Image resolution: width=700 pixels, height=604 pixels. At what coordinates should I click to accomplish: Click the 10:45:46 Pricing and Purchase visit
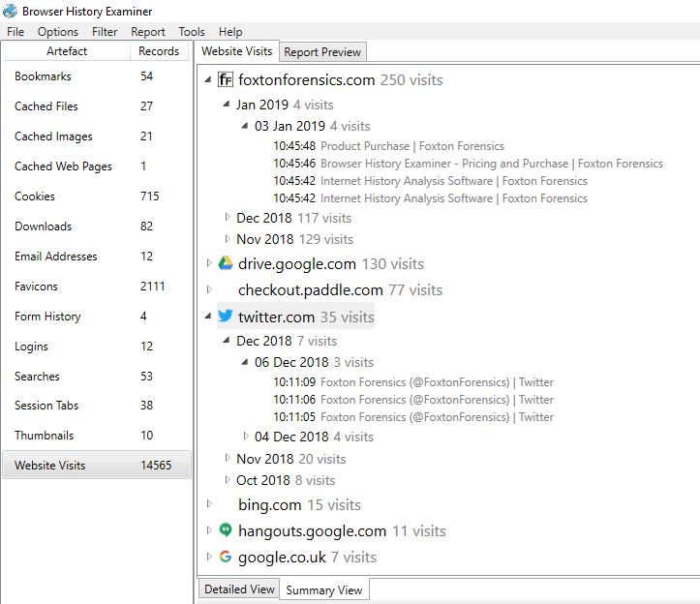(x=469, y=164)
